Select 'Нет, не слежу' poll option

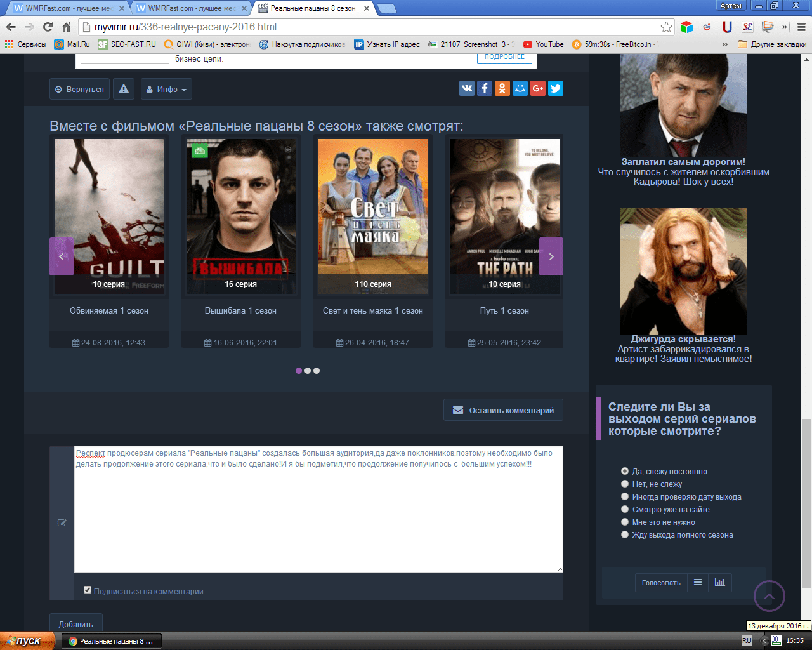[625, 484]
